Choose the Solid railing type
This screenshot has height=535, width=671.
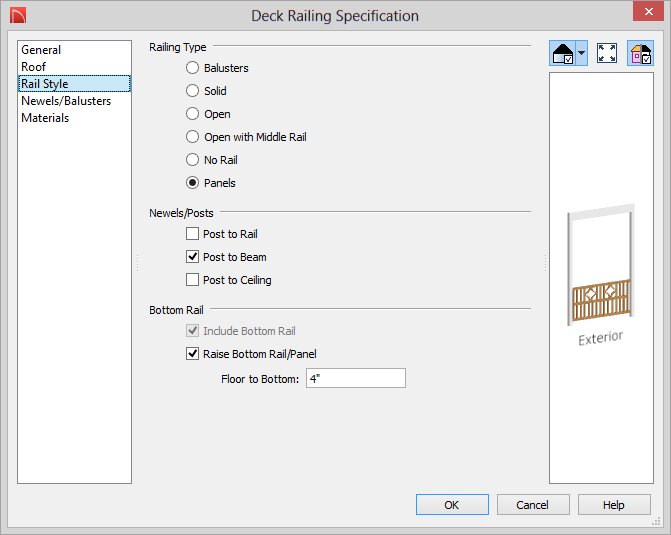coord(193,91)
